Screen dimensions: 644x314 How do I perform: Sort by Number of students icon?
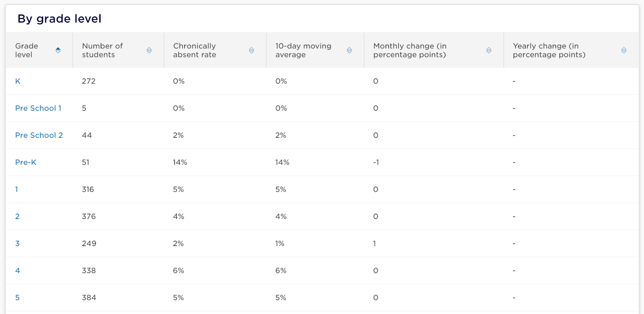[x=149, y=50]
